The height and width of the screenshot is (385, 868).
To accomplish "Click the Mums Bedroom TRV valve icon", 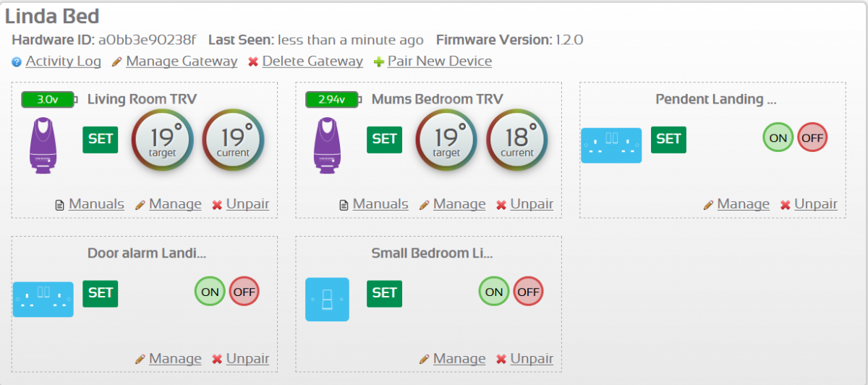I will (x=328, y=145).
